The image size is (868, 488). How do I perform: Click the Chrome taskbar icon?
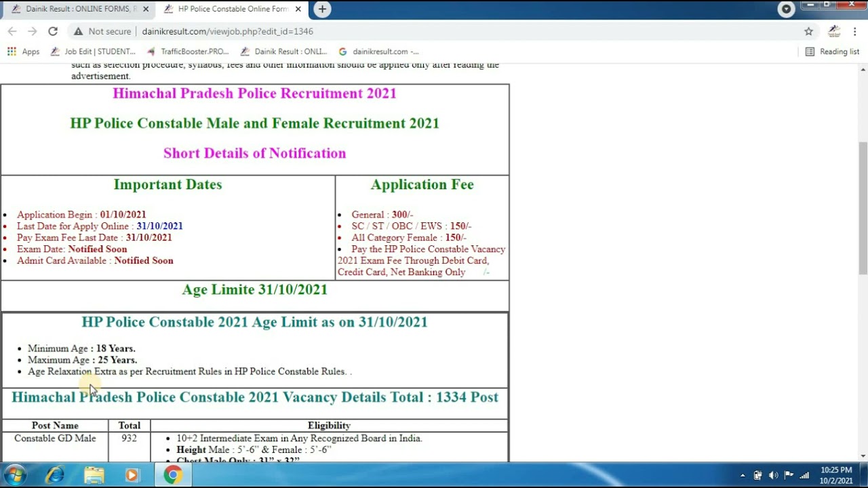(x=172, y=475)
